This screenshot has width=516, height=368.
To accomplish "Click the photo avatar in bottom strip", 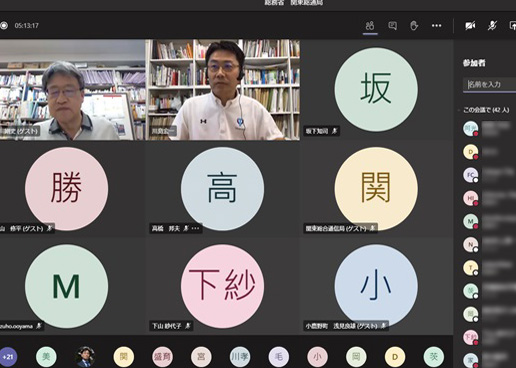I will click(85, 357).
